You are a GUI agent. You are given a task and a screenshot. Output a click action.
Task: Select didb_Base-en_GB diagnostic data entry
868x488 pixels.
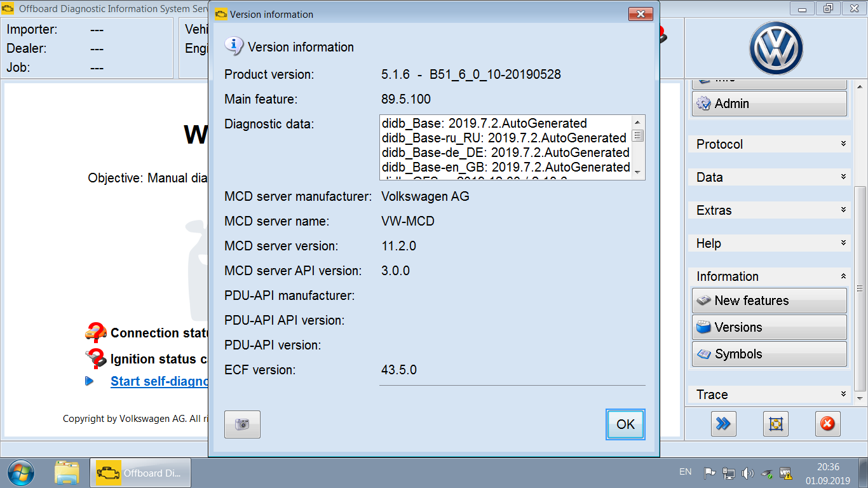click(x=506, y=167)
